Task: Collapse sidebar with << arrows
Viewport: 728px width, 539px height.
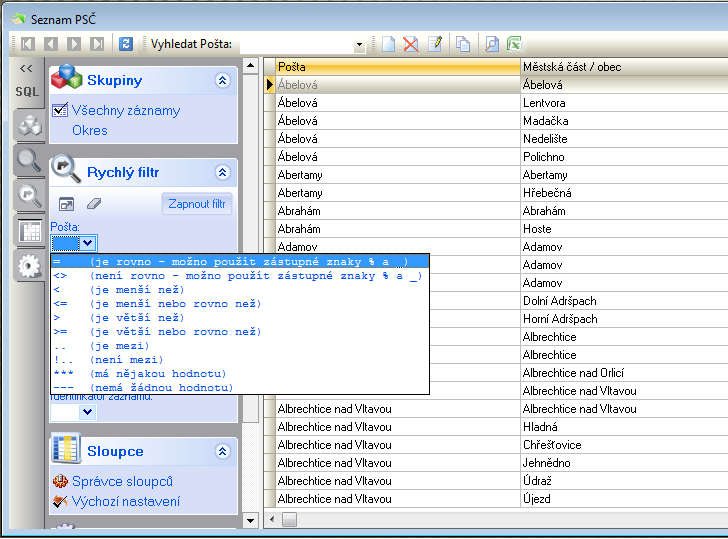Action: [x=26, y=69]
